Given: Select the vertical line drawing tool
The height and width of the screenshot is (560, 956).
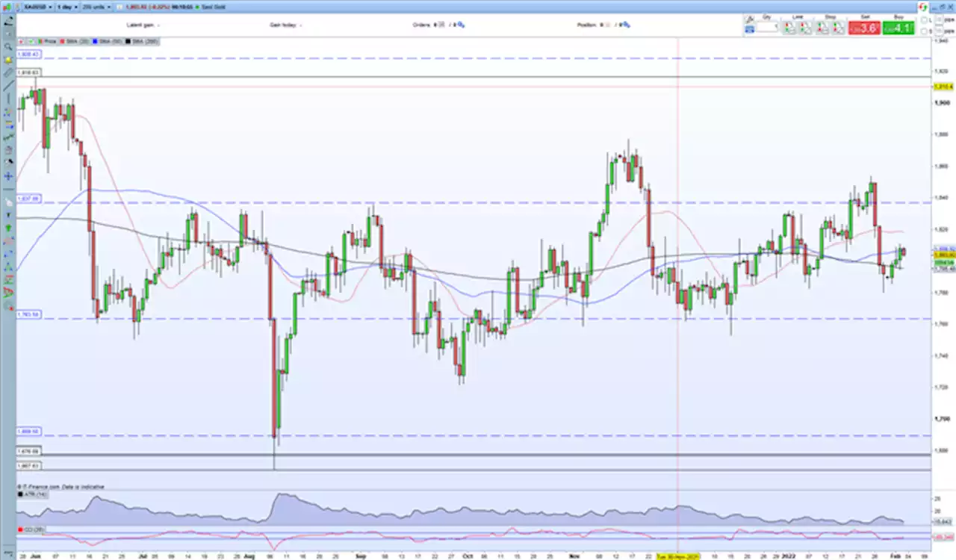Looking at the screenshot, I should pyautogui.click(x=7, y=99).
